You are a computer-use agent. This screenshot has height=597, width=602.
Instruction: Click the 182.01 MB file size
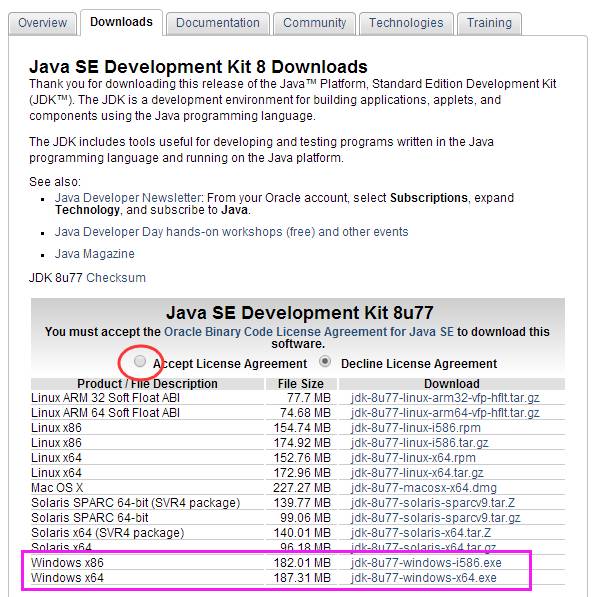click(x=302, y=563)
